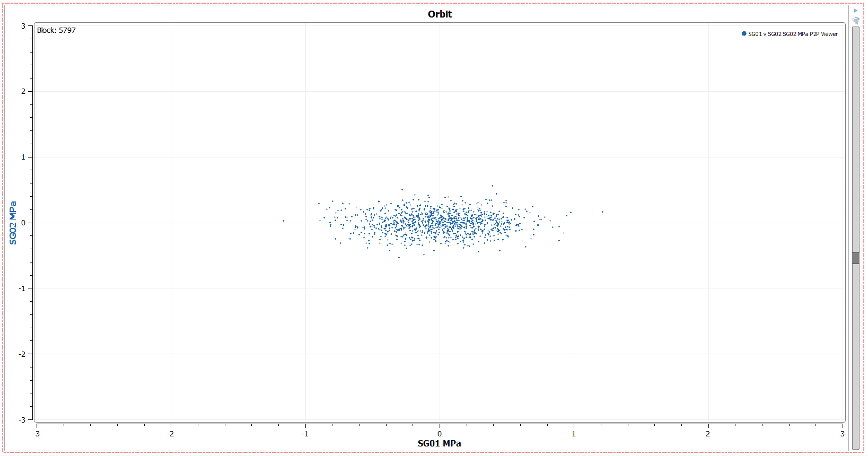
Task: Click the 'SG02 MPa' y-axis title
Action: [13, 223]
